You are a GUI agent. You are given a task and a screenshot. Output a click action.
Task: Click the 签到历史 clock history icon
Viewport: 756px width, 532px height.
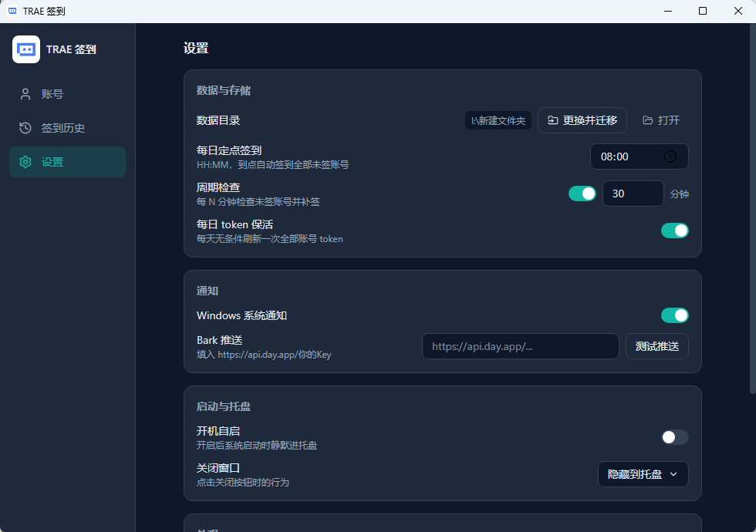pos(25,128)
